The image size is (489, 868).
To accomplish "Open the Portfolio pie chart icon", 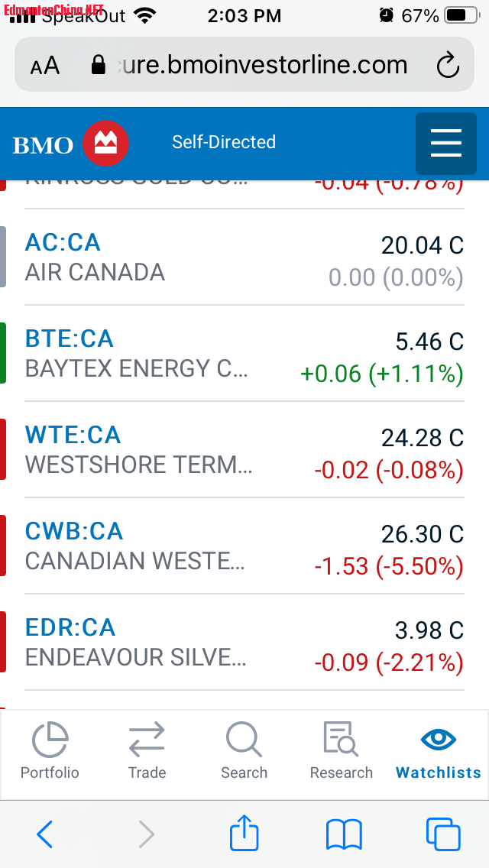I will click(x=50, y=740).
